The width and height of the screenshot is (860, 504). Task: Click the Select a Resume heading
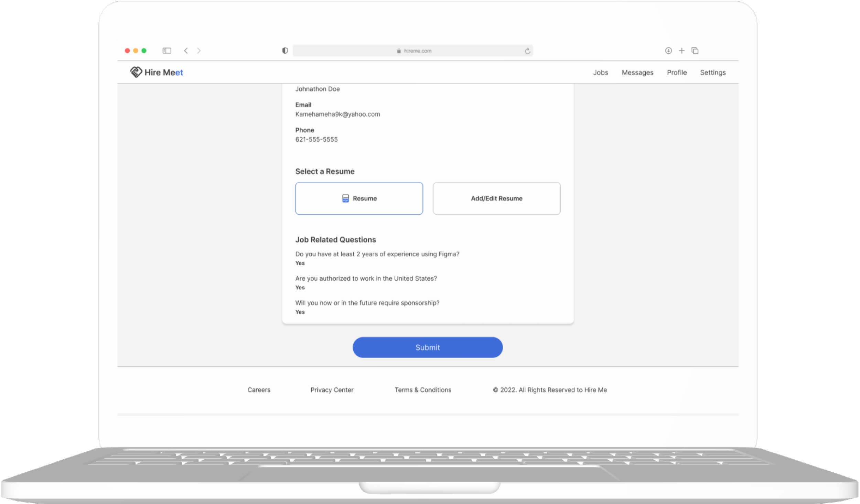click(325, 171)
